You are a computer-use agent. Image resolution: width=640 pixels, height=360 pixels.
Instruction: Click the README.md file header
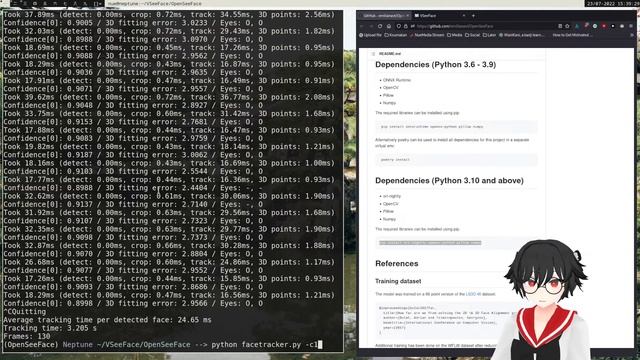pyautogui.click(x=389, y=53)
